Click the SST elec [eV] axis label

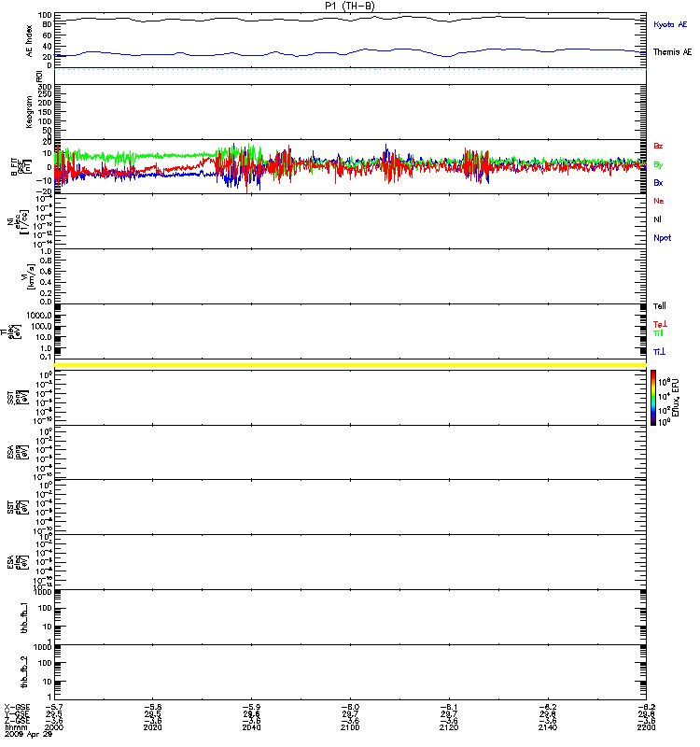coord(18,507)
